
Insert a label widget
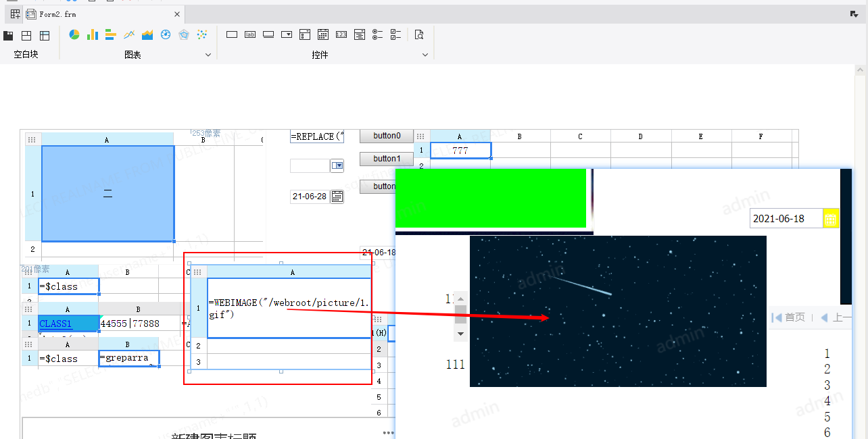point(250,34)
